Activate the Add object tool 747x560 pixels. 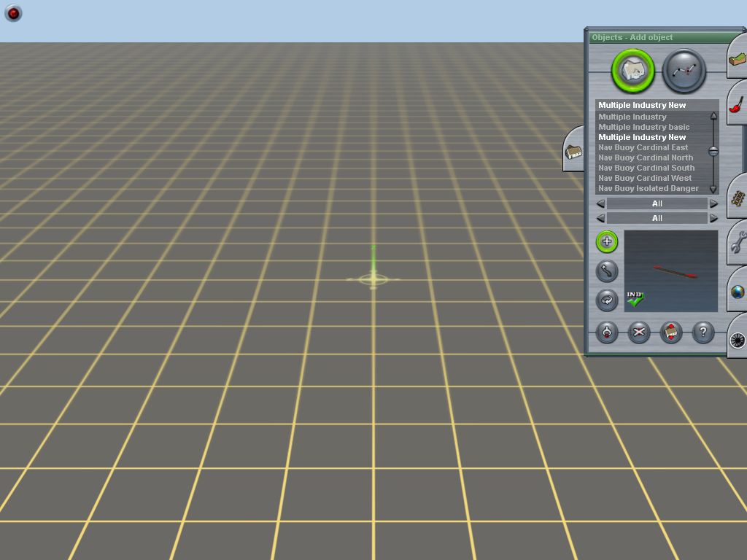[x=606, y=241]
